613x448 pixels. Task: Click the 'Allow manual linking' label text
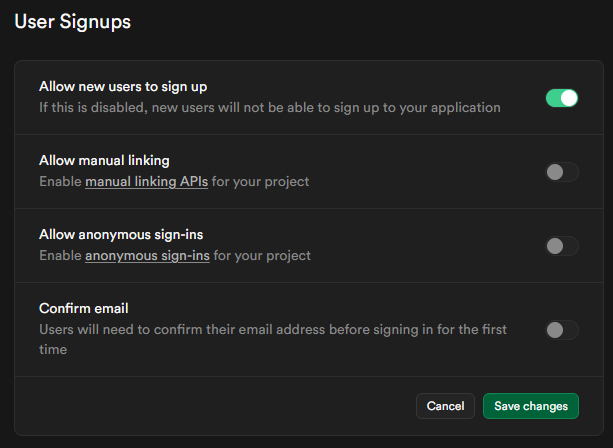pyautogui.click(x=104, y=161)
